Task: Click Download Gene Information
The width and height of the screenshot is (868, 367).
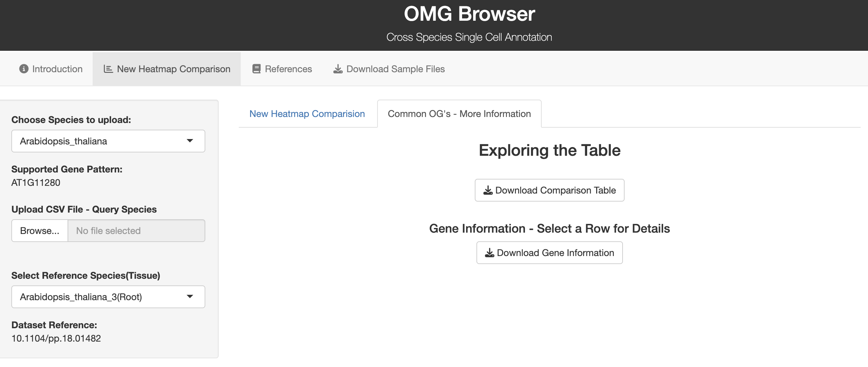Action: point(549,253)
